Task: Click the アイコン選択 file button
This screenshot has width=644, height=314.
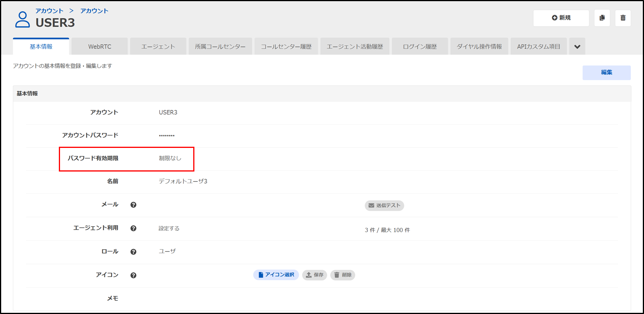Action: tap(276, 275)
